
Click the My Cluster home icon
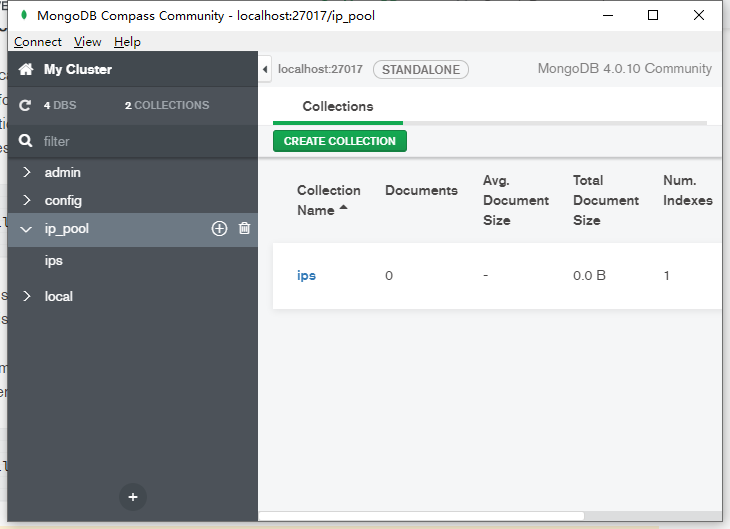tap(26, 69)
